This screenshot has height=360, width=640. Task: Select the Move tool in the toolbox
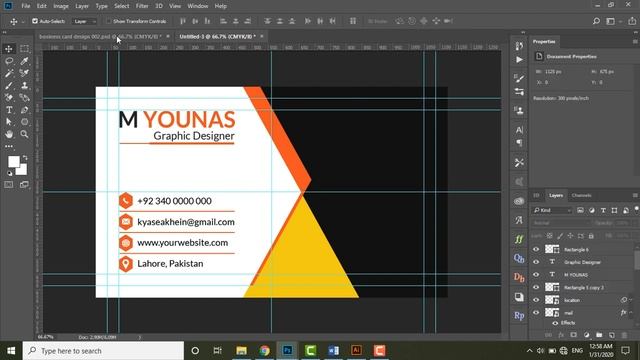(x=9, y=49)
